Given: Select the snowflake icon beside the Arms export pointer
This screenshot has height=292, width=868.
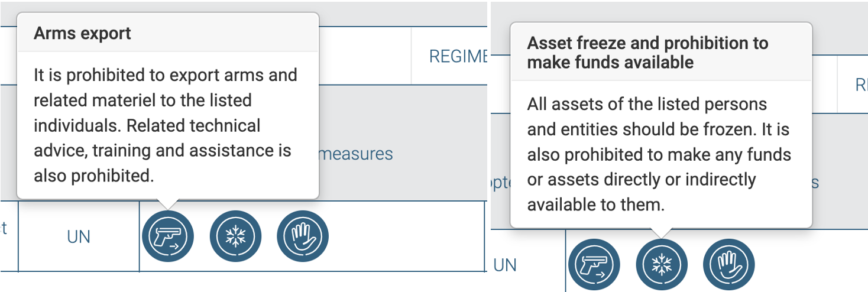Looking at the screenshot, I should 235,236.
